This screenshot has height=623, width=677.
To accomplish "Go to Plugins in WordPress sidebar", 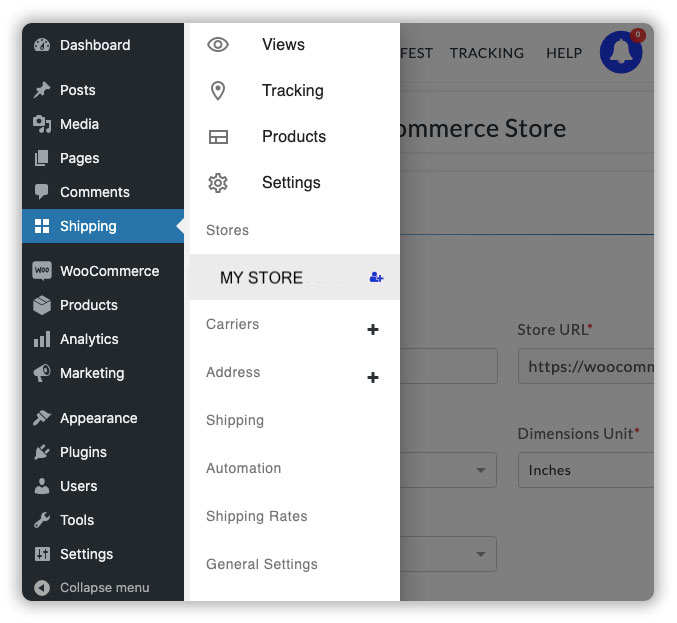I will (83, 452).
